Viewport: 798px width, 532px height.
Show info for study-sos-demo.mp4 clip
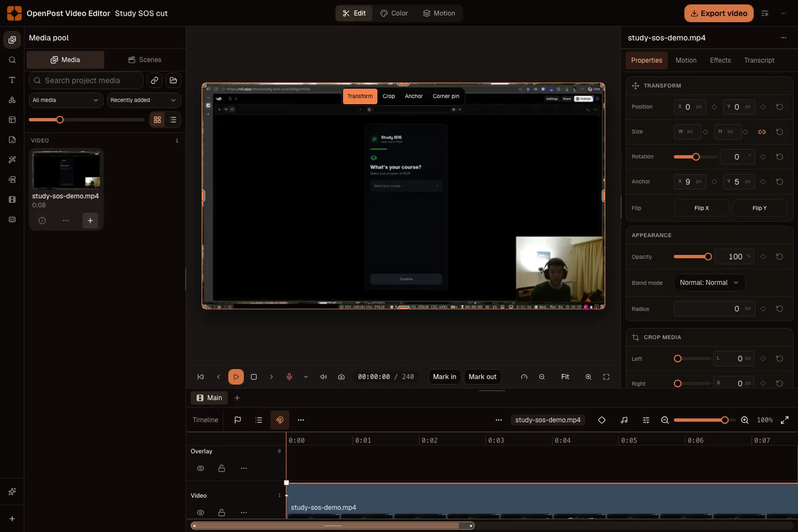coord(42,221)
